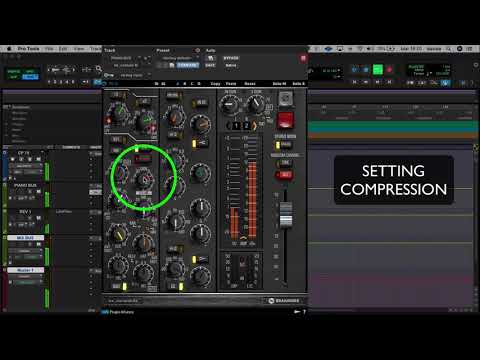Click the large red button on the channel strip

(x=285, y=120)
